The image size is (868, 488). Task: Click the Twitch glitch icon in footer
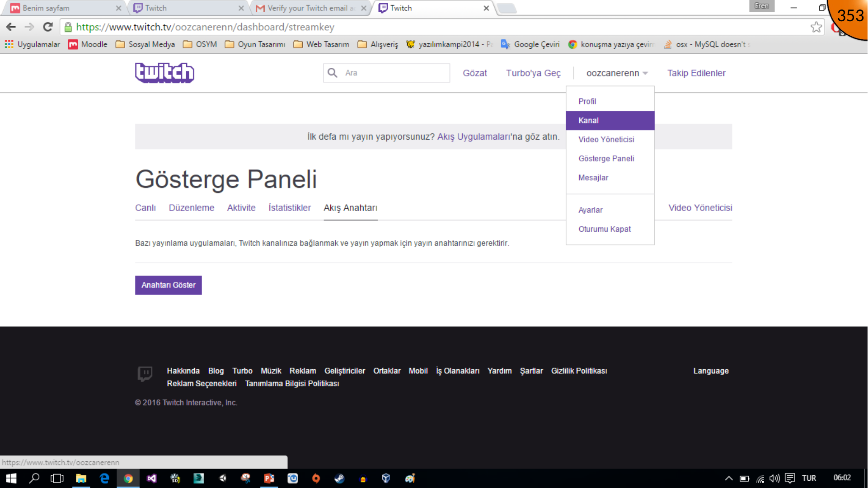tap(145, 374)
